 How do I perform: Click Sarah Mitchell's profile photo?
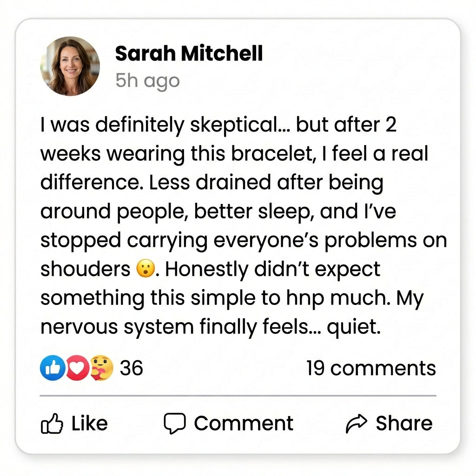click(x=70, y=66)
